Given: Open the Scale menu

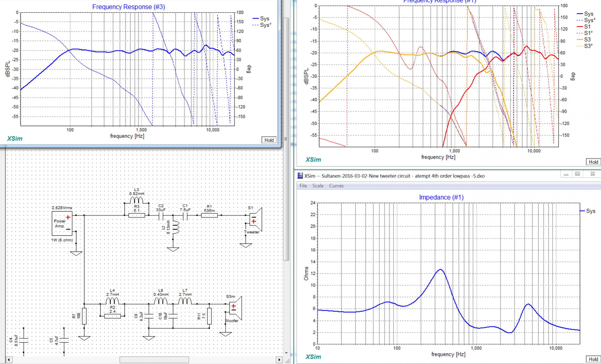Looking at the screenshot, I should point(318,186).
